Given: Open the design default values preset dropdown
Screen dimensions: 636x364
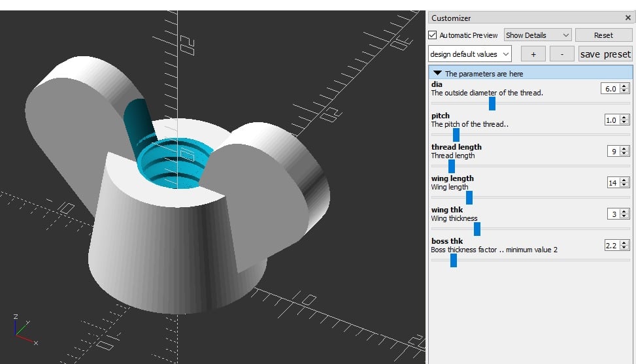Looking at the screenshot, I should coord(470,54).
